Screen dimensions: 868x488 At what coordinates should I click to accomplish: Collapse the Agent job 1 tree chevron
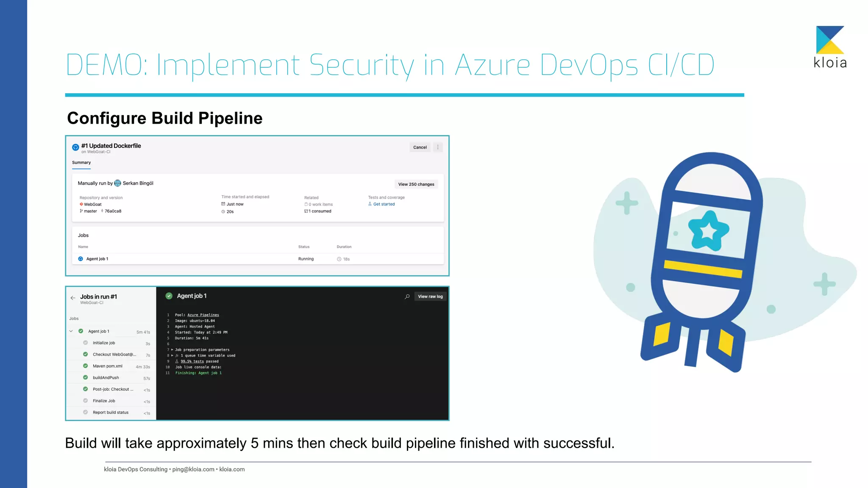click(x=71, y=331)
